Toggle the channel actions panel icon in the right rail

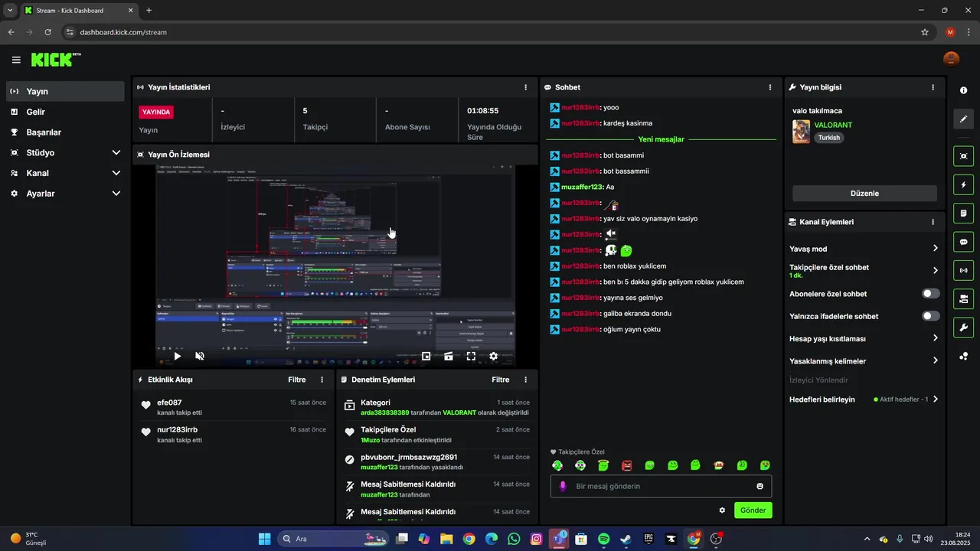963,298
